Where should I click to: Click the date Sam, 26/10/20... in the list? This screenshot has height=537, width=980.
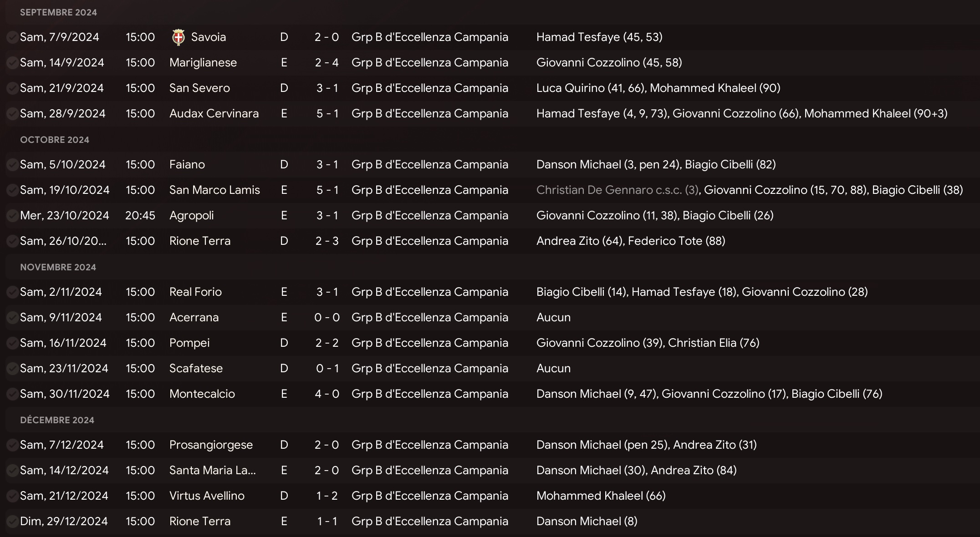[63, 241]
